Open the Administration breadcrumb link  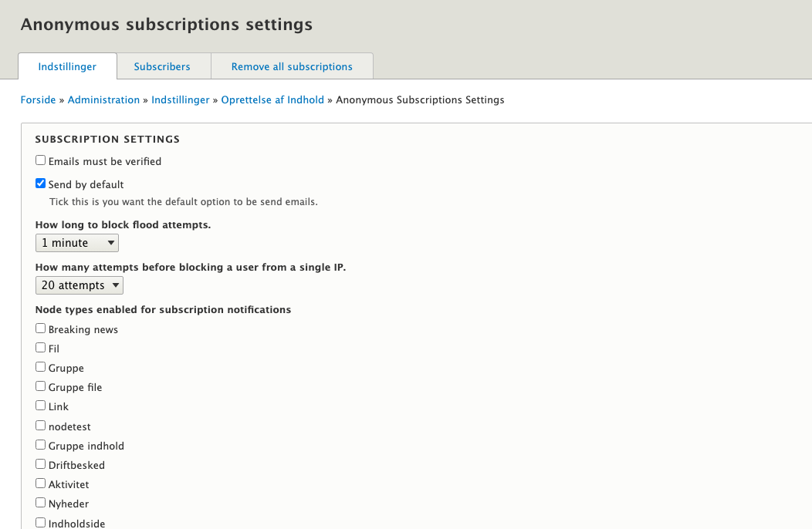[x=103, y=99]
